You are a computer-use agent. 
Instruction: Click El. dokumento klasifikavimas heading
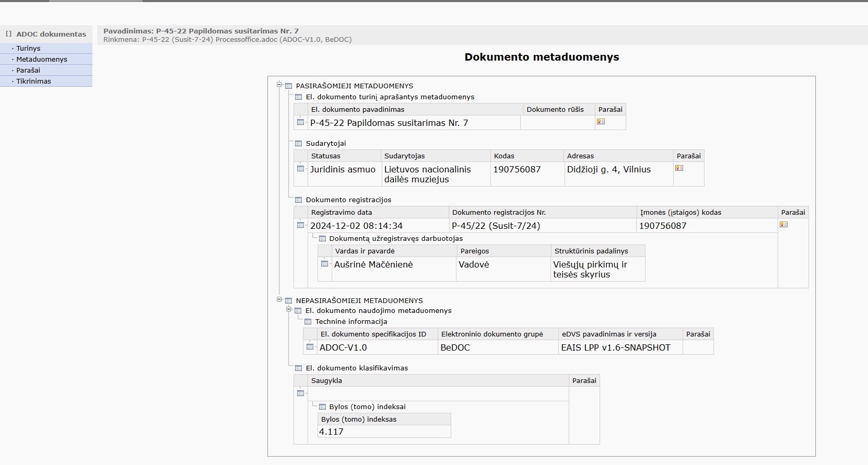pyautogui.click(x=357, y=368)
